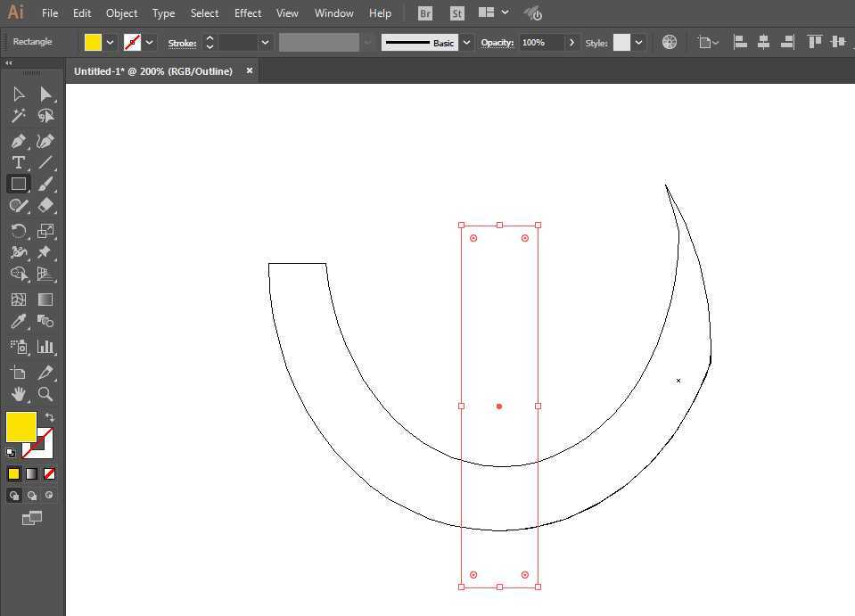Open the Recolor Artwork color wheel
855x616 pixels.
(x=669, y=41)
